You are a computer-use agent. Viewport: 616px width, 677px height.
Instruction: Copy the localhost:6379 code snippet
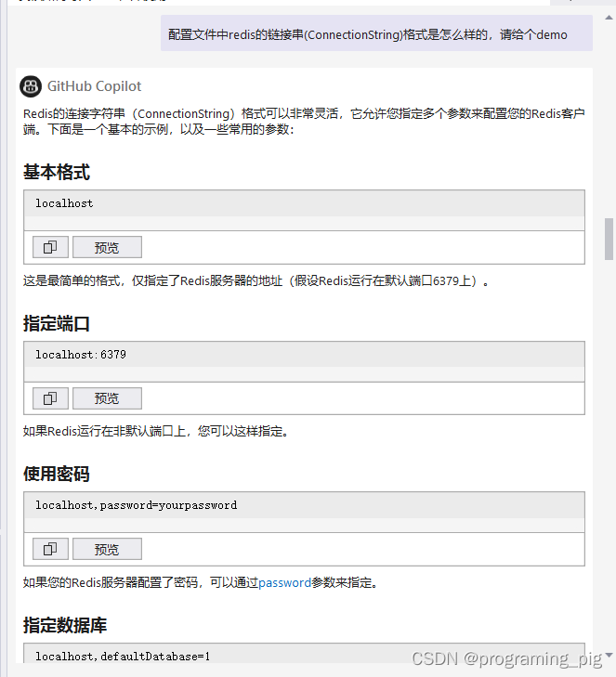pyautogui.click(x=50, y=398)
